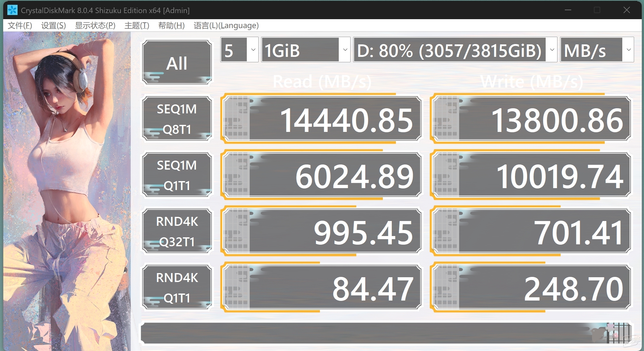The image size is (644, 351).
Task: Open the 文件(F) menu
Action: coord(20,26)
